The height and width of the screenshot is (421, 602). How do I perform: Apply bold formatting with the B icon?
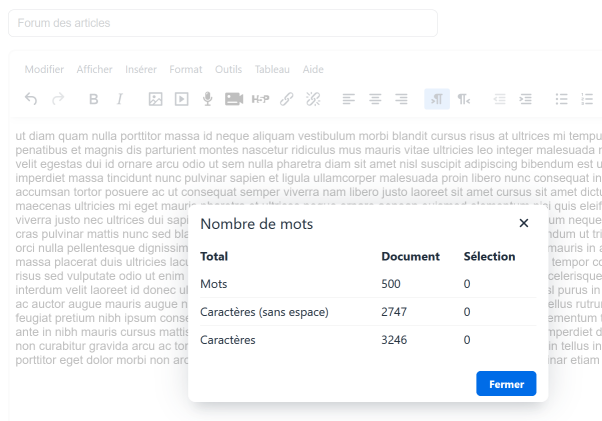pyautogui.click(x=94, y=99)
